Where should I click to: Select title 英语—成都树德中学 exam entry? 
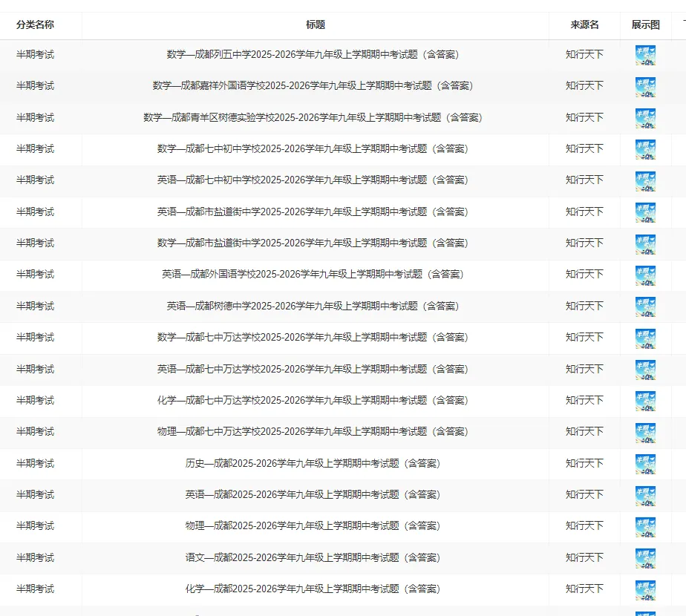tap(313, 306)
